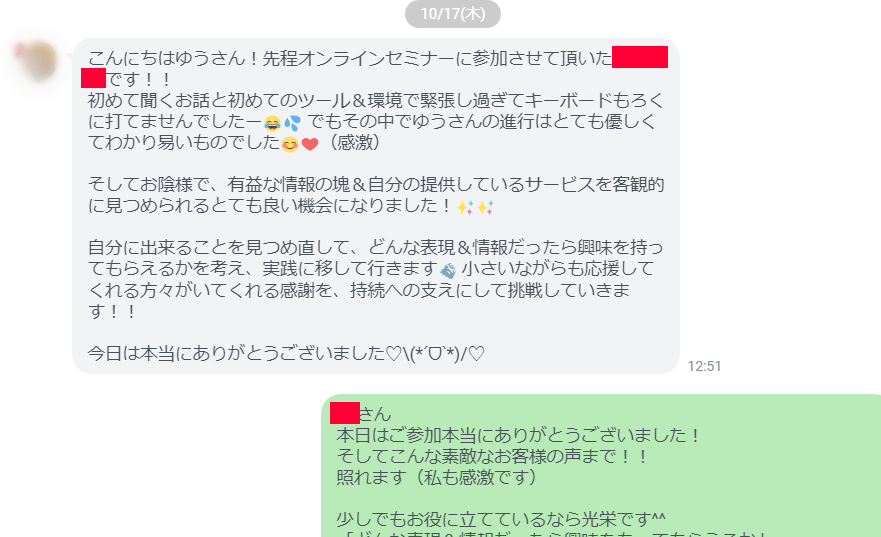Click the line そしてこんな素敵なお客様の声まで！！
Screen dimensions: 881x537
coord(493,456)
